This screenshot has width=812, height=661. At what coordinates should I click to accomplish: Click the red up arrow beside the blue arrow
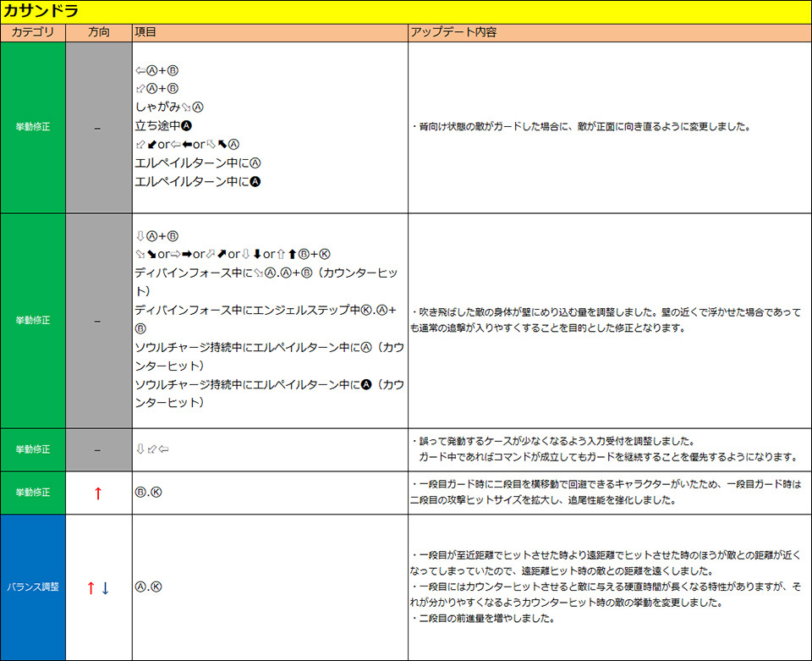coord(91,587)
